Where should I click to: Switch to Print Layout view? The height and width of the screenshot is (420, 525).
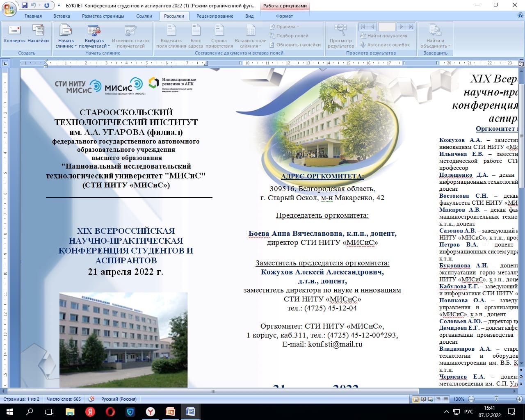[x=416, y=399]
